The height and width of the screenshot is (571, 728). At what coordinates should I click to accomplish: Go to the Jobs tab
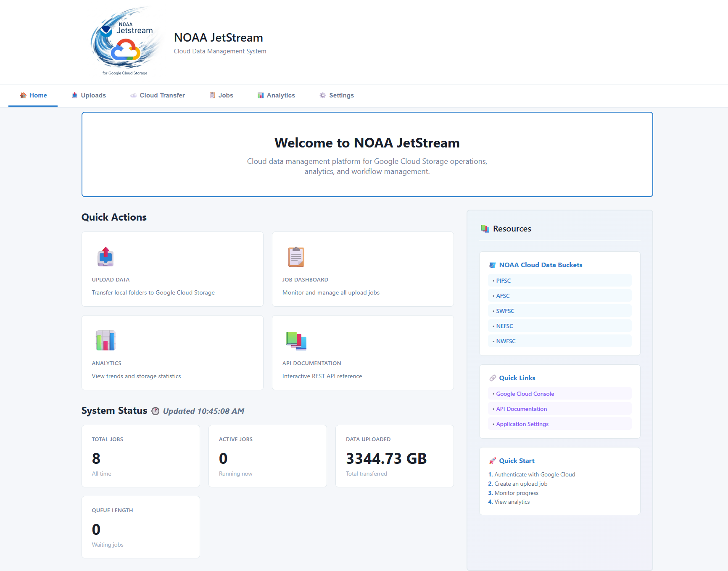221,95
